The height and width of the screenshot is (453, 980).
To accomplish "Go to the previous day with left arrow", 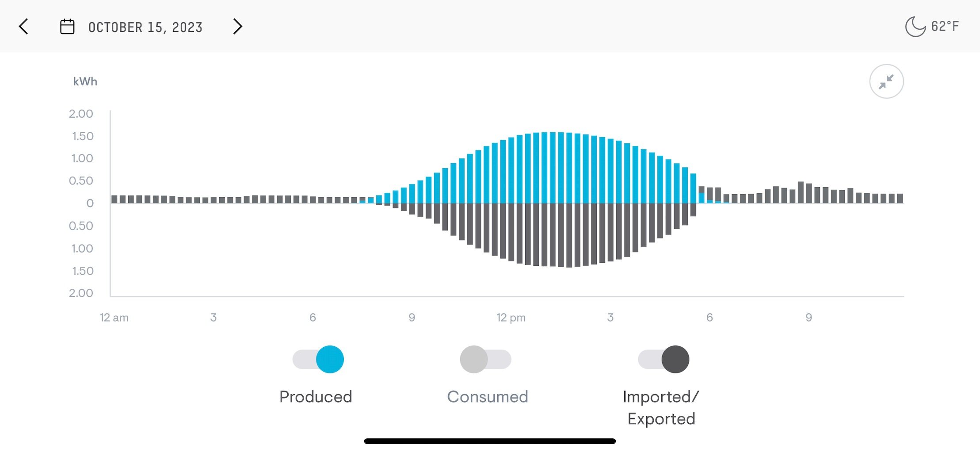I will [x=23, y=27].
